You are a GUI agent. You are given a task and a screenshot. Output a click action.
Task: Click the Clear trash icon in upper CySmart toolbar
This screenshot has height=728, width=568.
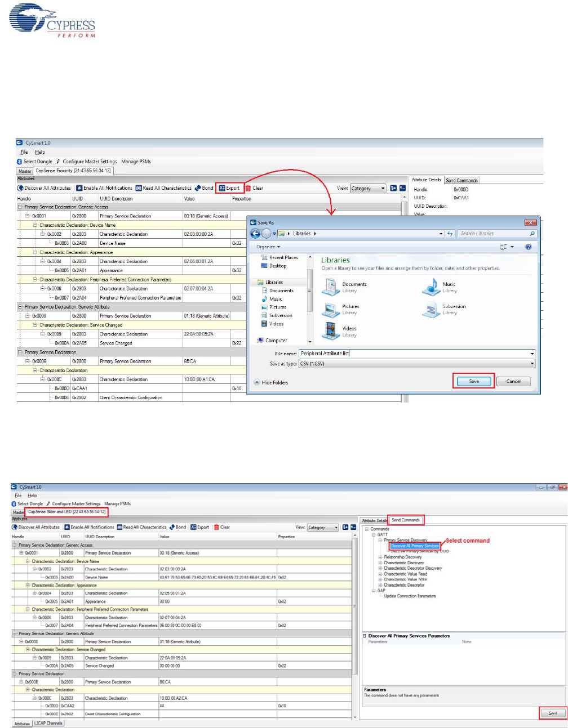tap(248, 188)
